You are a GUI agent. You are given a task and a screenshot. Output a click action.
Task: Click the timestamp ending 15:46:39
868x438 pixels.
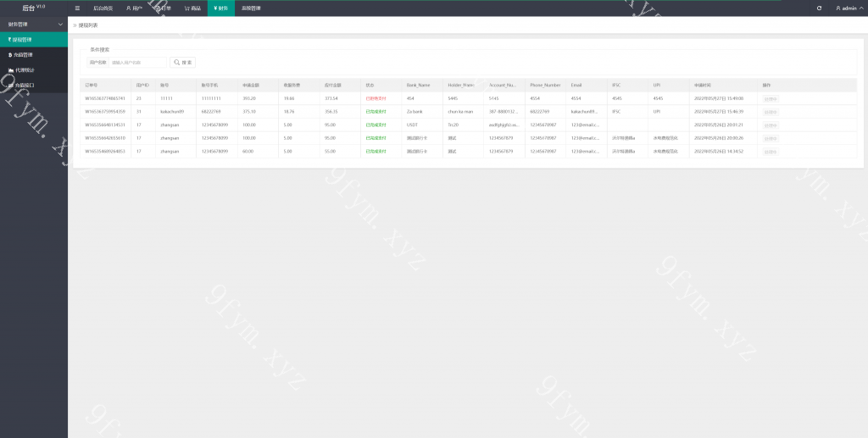pyautogui.click(x=719, y=112)
